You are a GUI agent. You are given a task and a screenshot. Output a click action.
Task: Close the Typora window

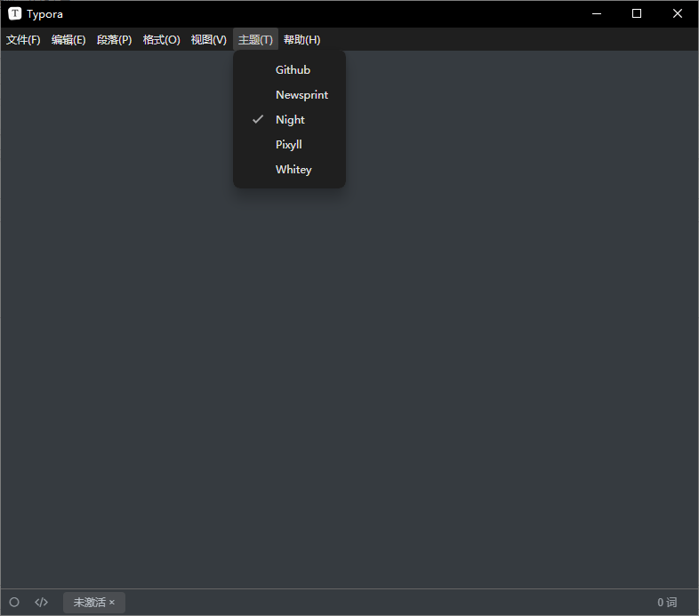coord(677,14)
